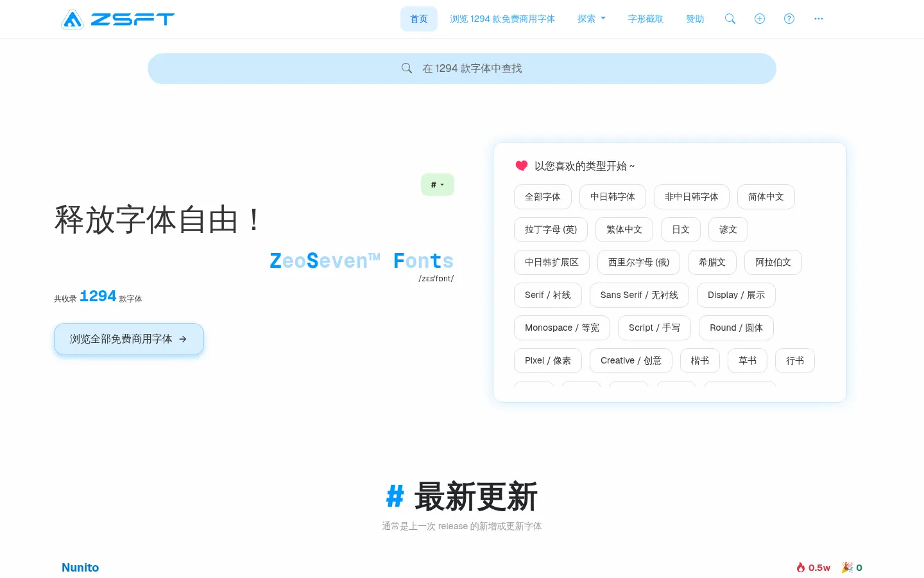Click the party popper icon beside Nunito
This screenshot has width=924, height=578.
tap(847, 567)
